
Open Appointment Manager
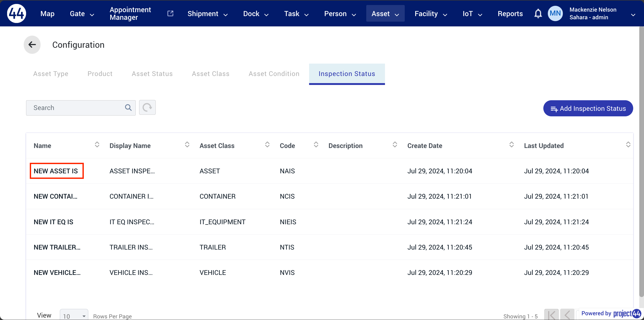[x=130, y=13]
